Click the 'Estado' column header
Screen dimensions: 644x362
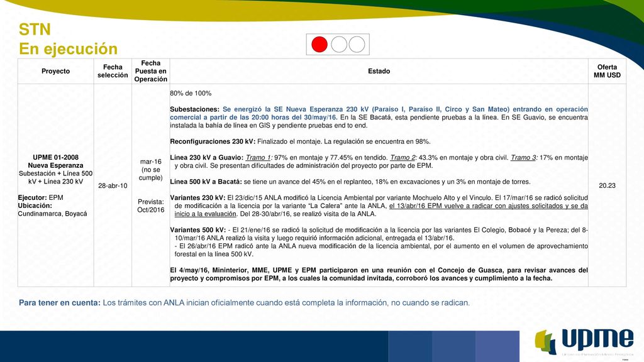pos(379,71)
